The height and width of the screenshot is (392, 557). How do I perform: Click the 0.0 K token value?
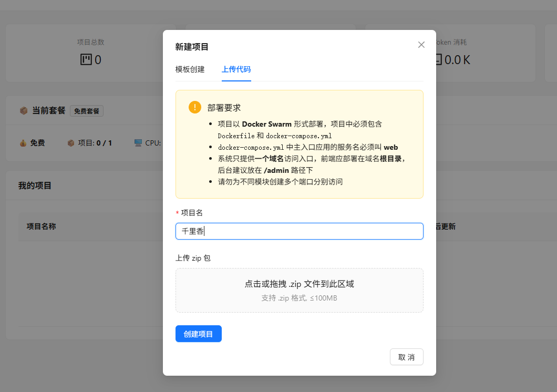coord(458,60)
